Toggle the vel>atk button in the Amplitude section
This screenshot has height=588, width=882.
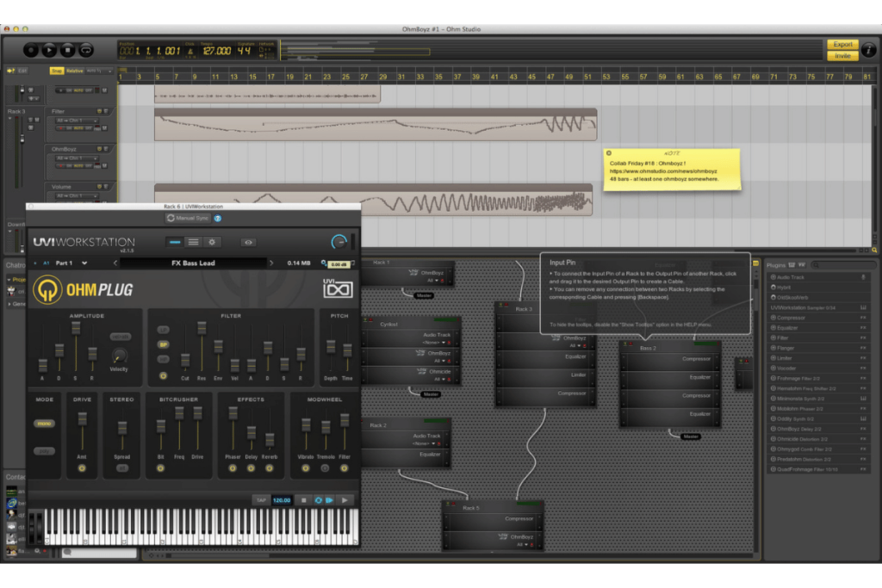click(121, 337)
